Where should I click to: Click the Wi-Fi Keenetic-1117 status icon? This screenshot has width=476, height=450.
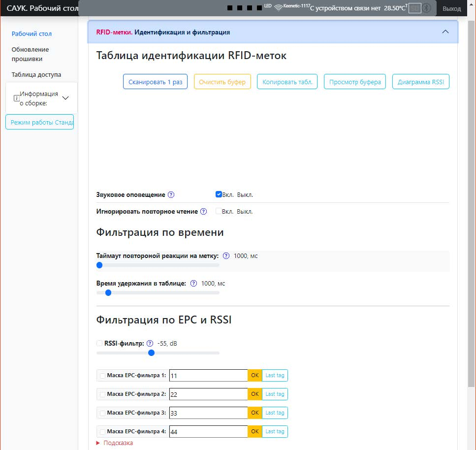279,8
